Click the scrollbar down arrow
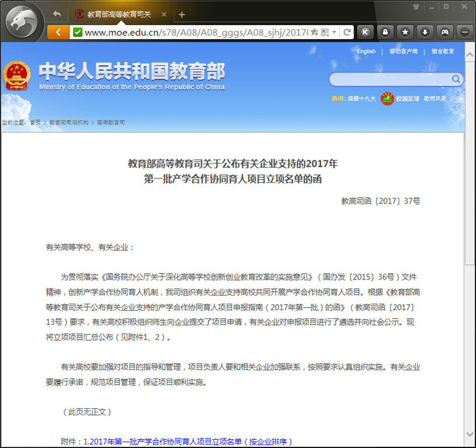The image size is (476, 448). (x=470, y=434)
